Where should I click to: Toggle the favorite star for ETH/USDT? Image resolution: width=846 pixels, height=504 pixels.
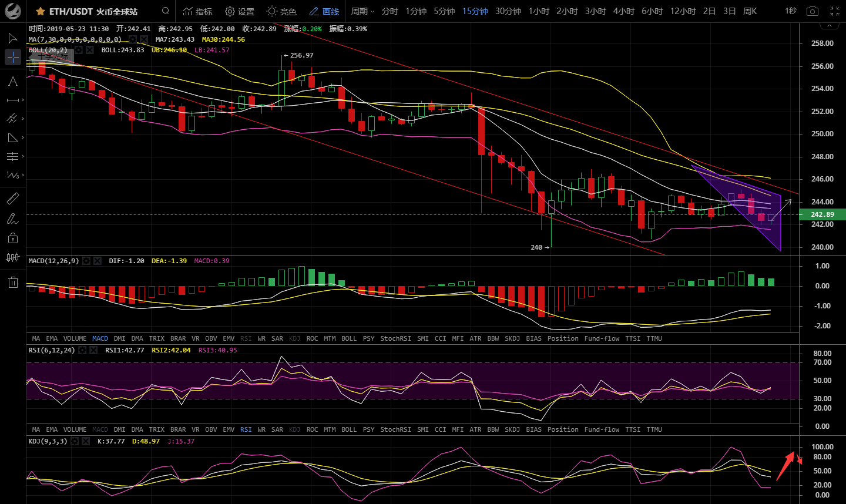pyautogui.click(x=40, y=12)
